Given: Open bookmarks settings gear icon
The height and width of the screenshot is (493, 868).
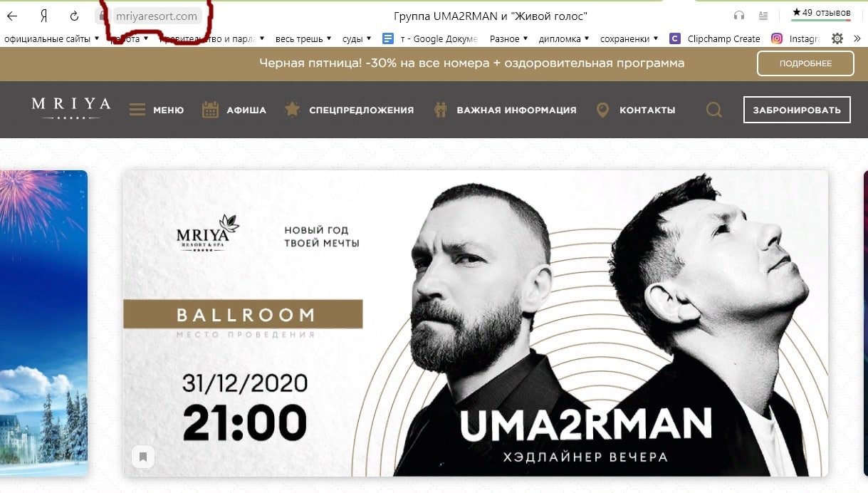Looking at the screenshot, I should (x=837, y=38).
